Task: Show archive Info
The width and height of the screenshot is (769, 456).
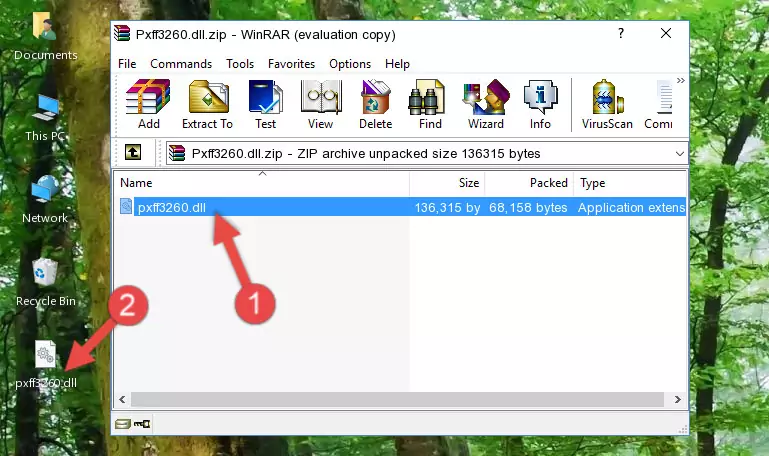Action: click(x=540, y=104)
